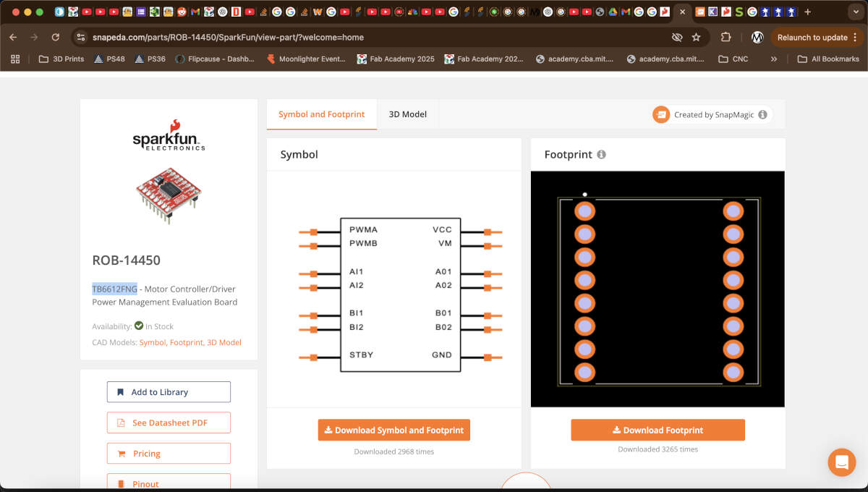Click the PWMA pin label in symbol
This screenshot has height=492, width=868.
(363, 229)
